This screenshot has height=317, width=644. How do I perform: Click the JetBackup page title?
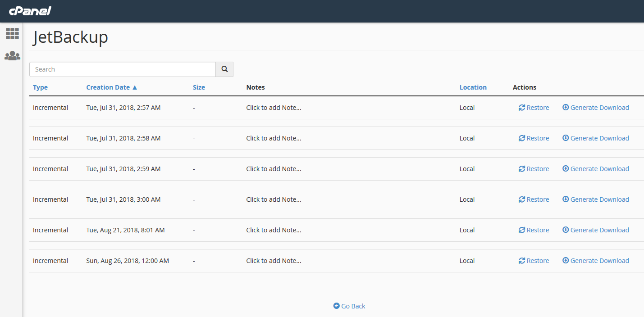71,37
